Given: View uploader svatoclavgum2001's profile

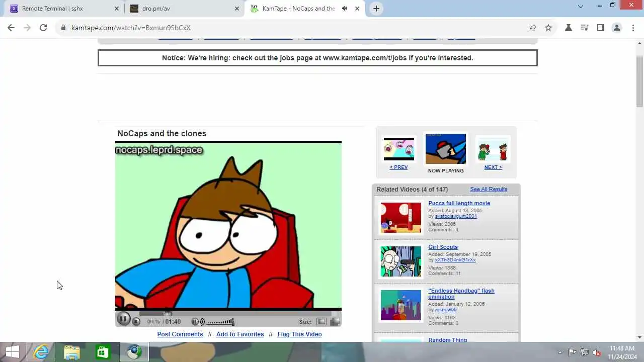Looking at the screenshot, I should tap(456, 216).
